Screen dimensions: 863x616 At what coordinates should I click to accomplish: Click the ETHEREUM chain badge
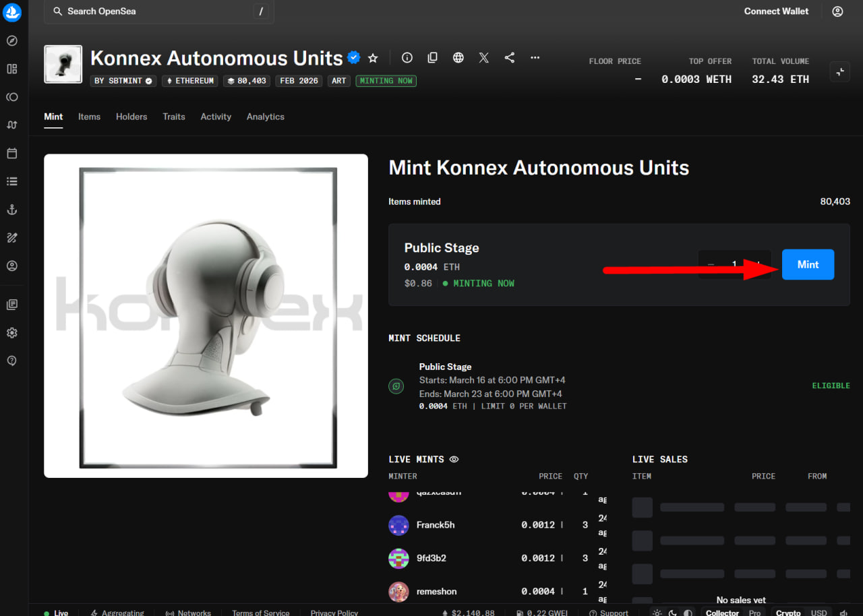(x=190, y=81)
